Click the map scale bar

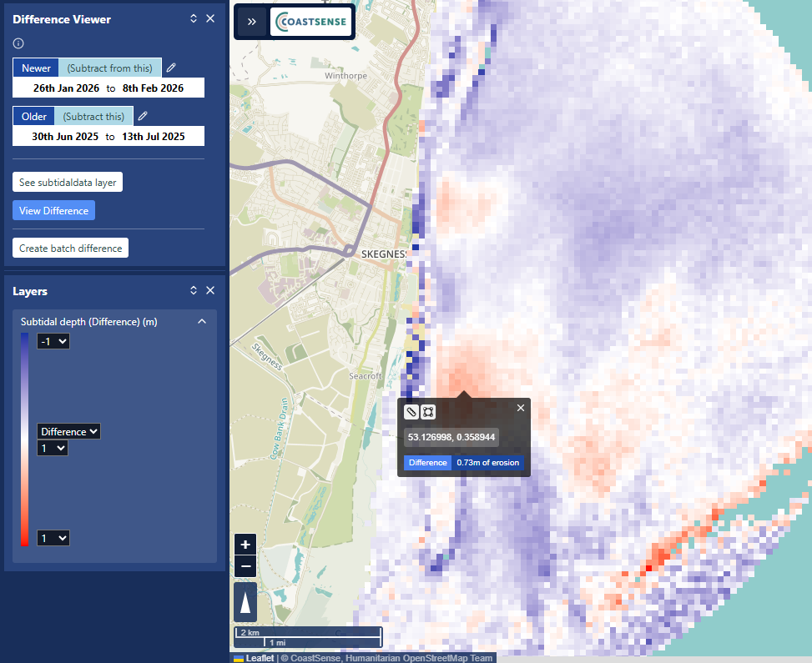308,637
